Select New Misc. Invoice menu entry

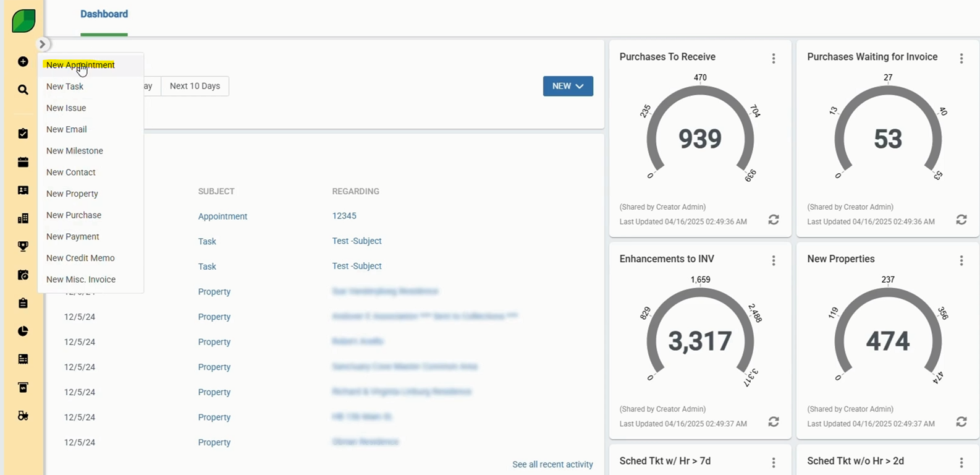pos(91,280)
